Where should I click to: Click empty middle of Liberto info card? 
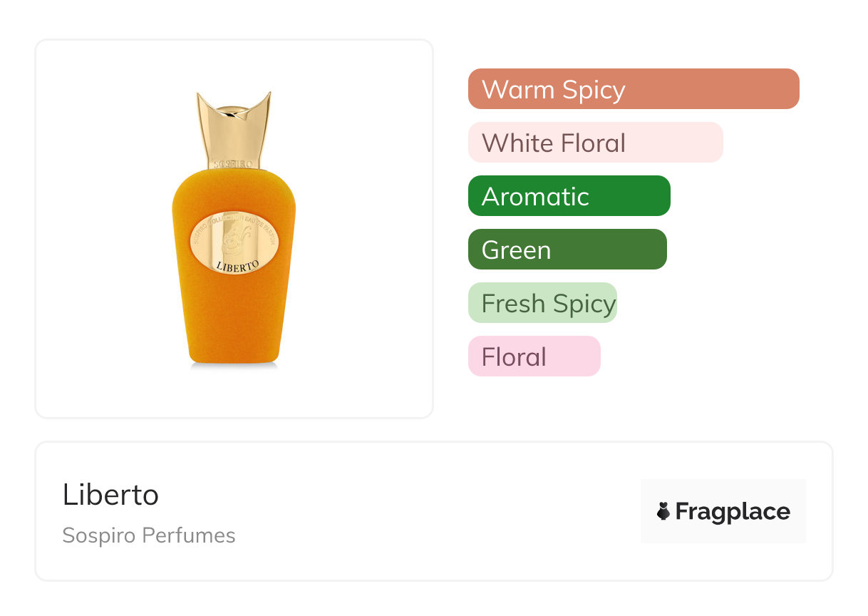[428, 512]
